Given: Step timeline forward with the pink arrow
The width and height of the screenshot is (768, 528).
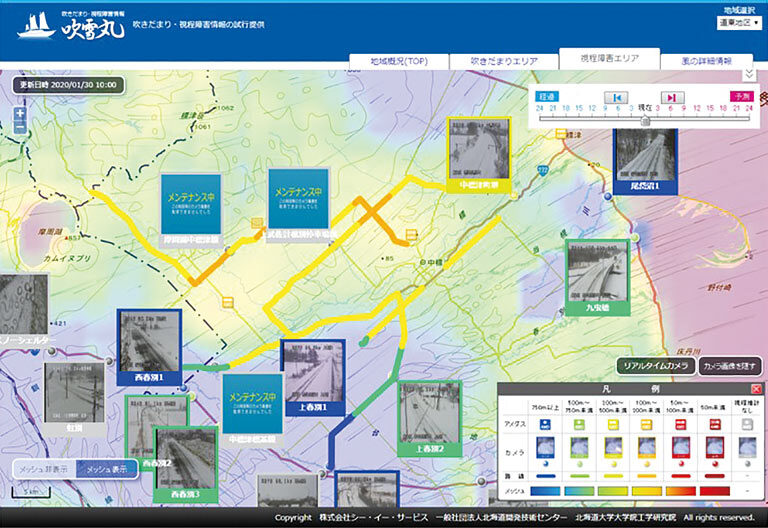Looking at the screenshot, I should pyautogui.click(x=673, y=96).
